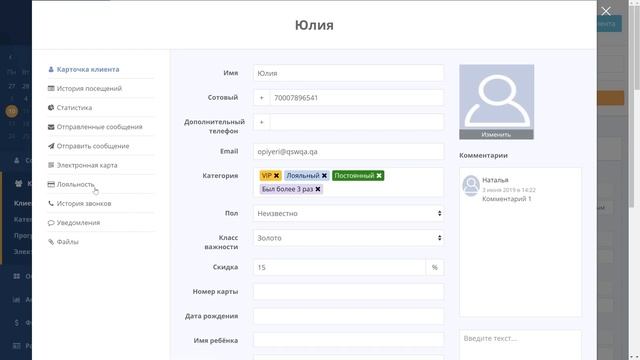640x360 pixels.
Task: Click the highlighted date in background calendar
Action: pyautogui.click(x=11, y=111)
